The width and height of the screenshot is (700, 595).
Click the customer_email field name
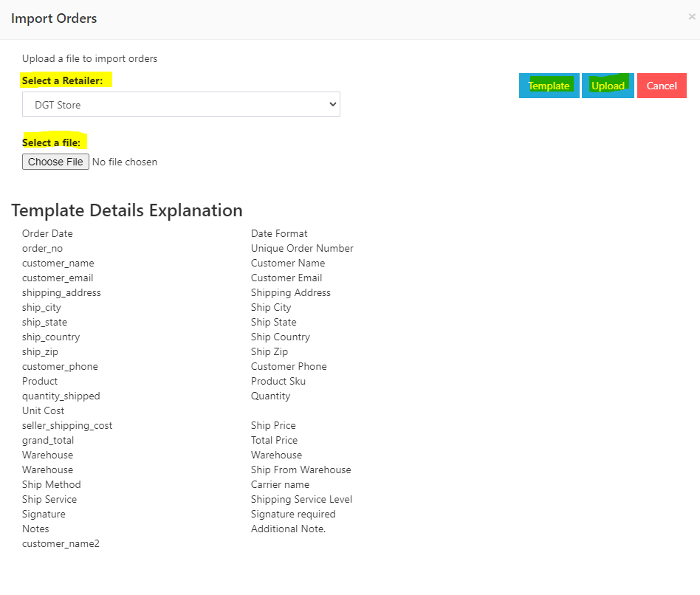(x=58, y=278)
